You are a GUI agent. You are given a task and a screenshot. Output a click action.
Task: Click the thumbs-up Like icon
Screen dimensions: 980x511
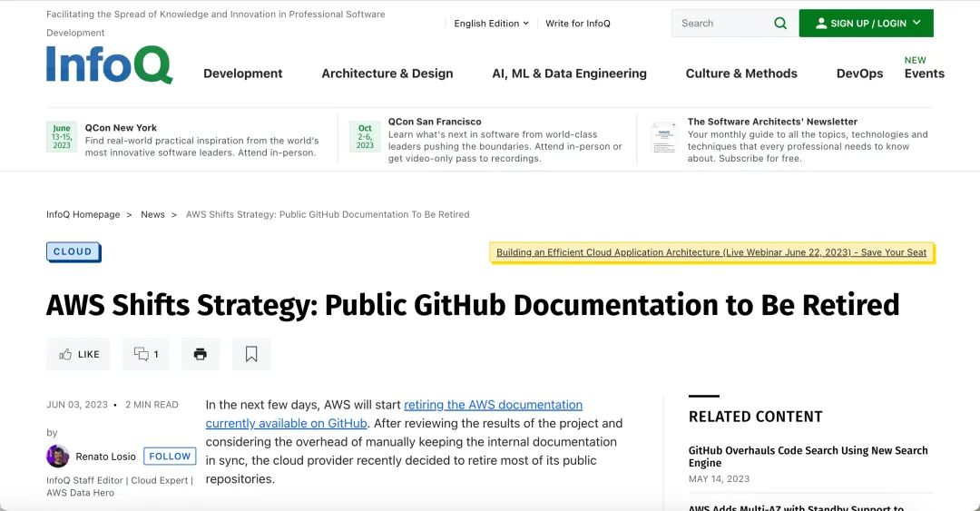pos(65,354)
